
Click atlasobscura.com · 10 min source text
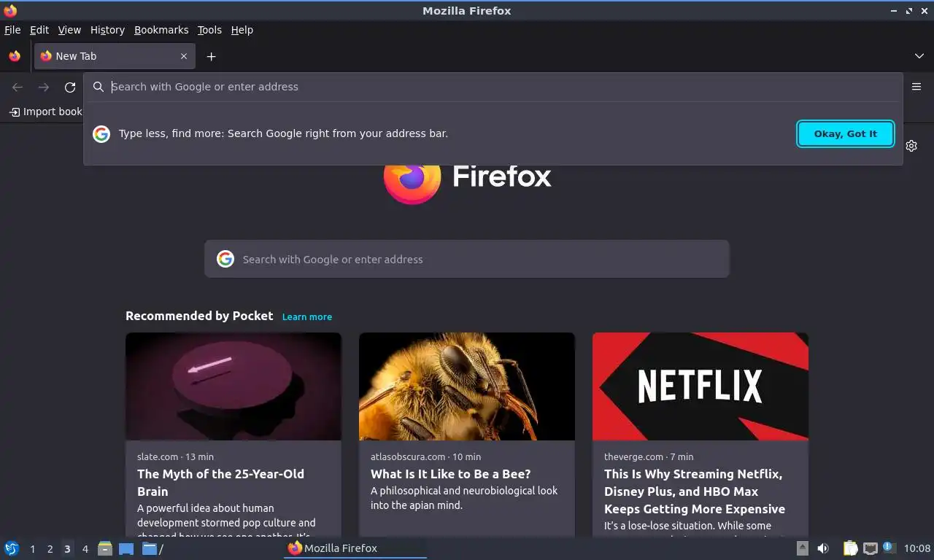coord(425,456)
